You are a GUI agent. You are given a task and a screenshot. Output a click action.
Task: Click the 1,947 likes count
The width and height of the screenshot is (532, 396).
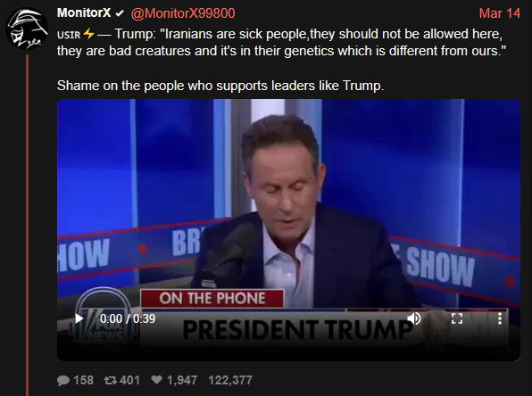tap(182, 381)
